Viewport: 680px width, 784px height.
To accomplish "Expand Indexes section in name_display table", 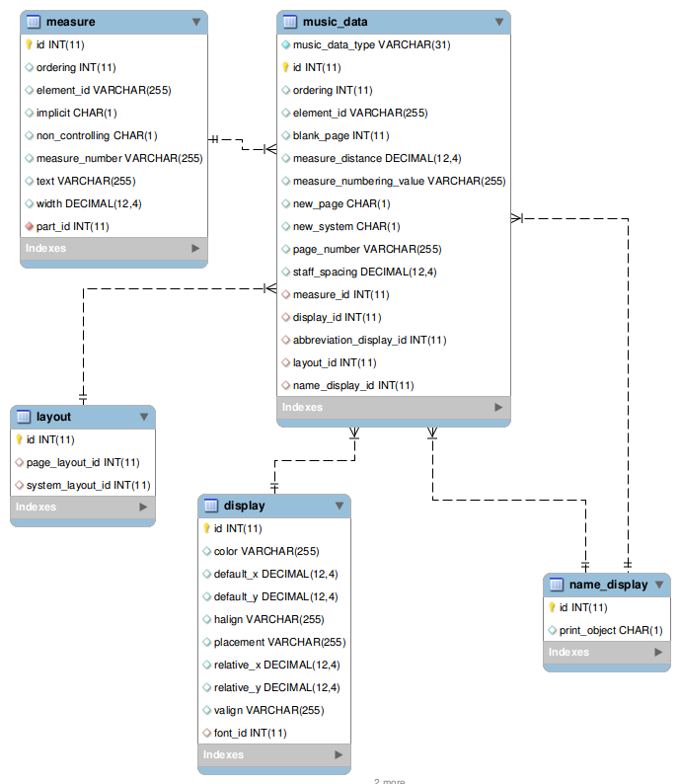I will click(658, 652).
